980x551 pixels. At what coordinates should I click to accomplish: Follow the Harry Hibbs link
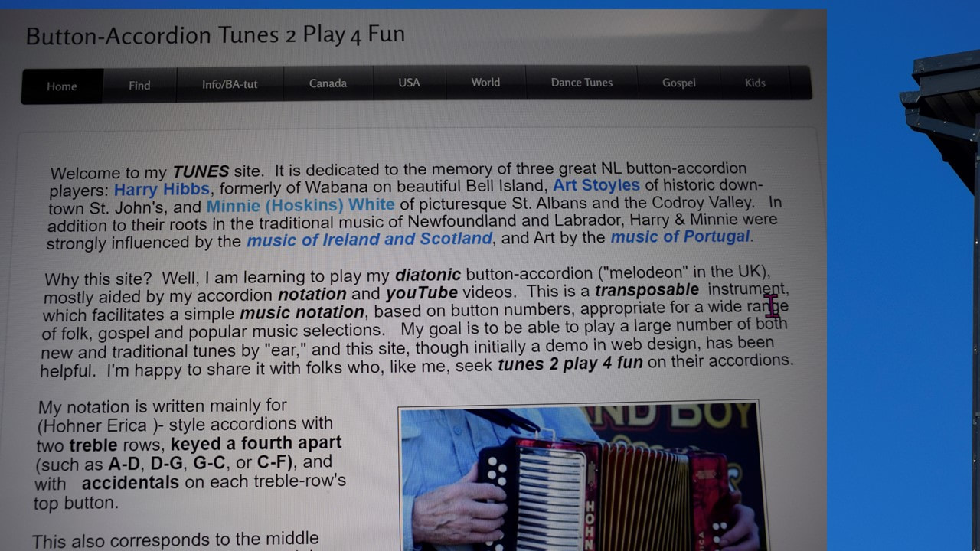[x=162, y=189]
